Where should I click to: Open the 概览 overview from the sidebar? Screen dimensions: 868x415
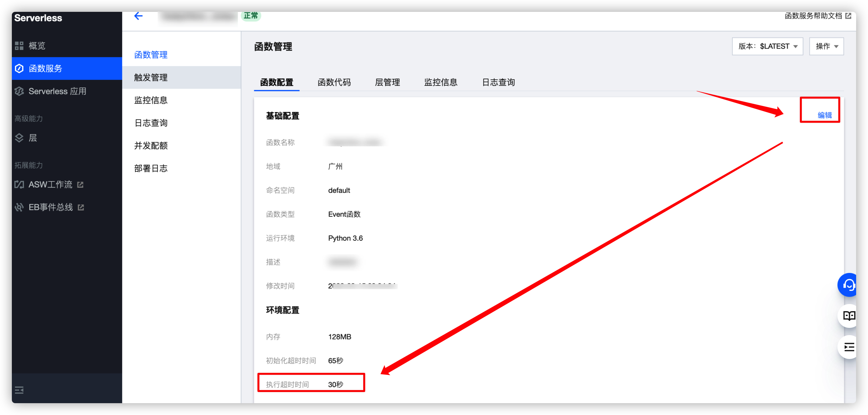tap(37, 46)
